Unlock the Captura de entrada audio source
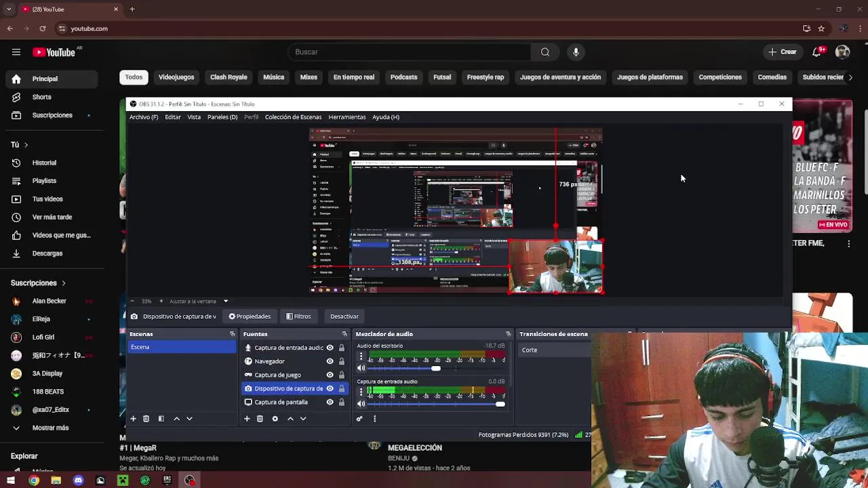 click(341, 348)
